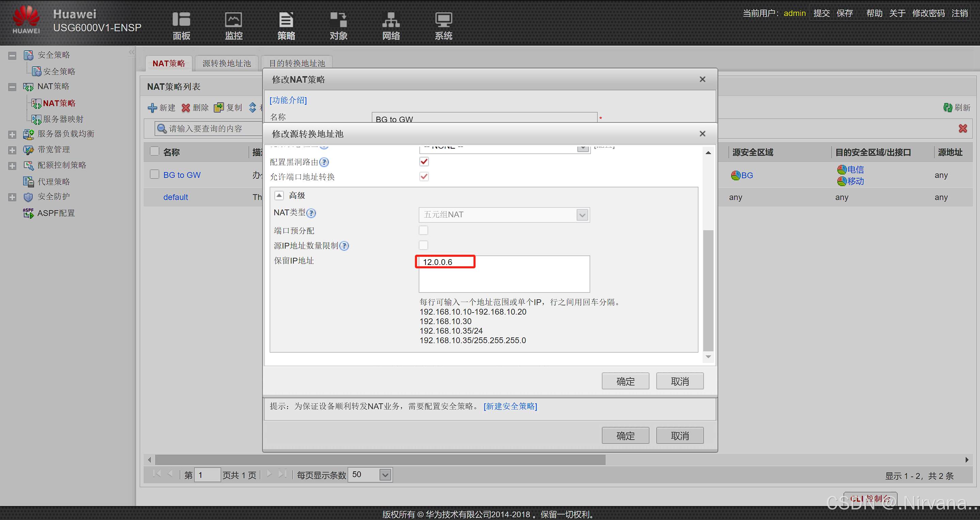980x520 pixels.
Task: Click the address pool dialog vertical scrollbar thumb
Action: (708, 290)
